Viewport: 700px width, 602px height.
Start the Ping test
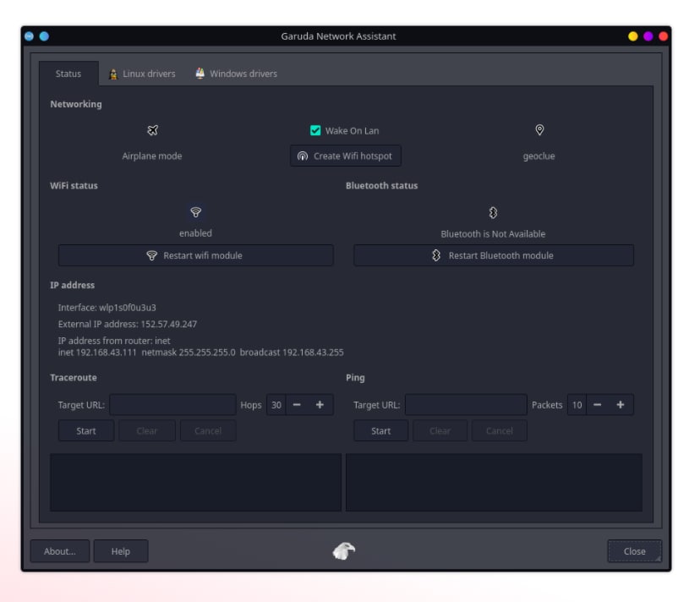(x=380, y=431)
